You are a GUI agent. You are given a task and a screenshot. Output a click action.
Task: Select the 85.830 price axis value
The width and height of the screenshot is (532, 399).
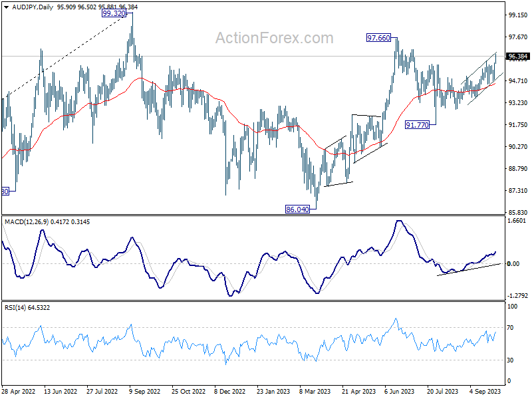pos(518,212)
